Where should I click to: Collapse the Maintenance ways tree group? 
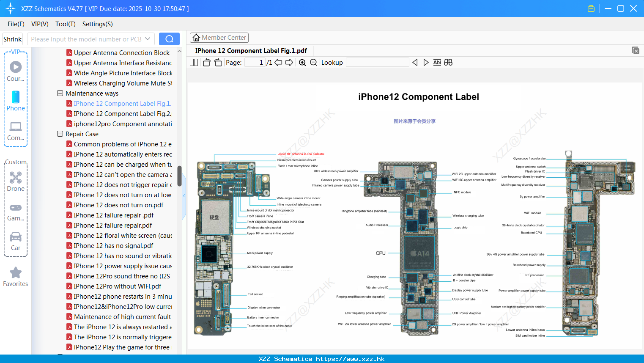click(x=60, y=93)
